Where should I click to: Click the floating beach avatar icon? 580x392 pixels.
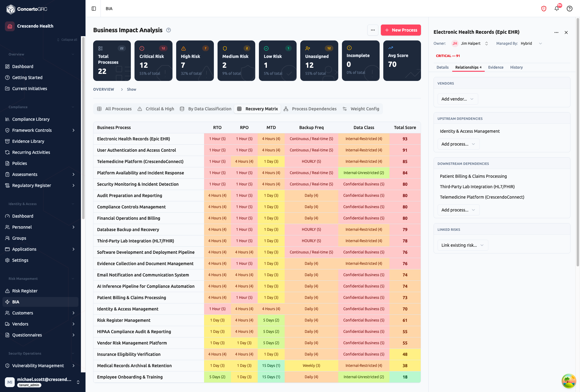569,381
